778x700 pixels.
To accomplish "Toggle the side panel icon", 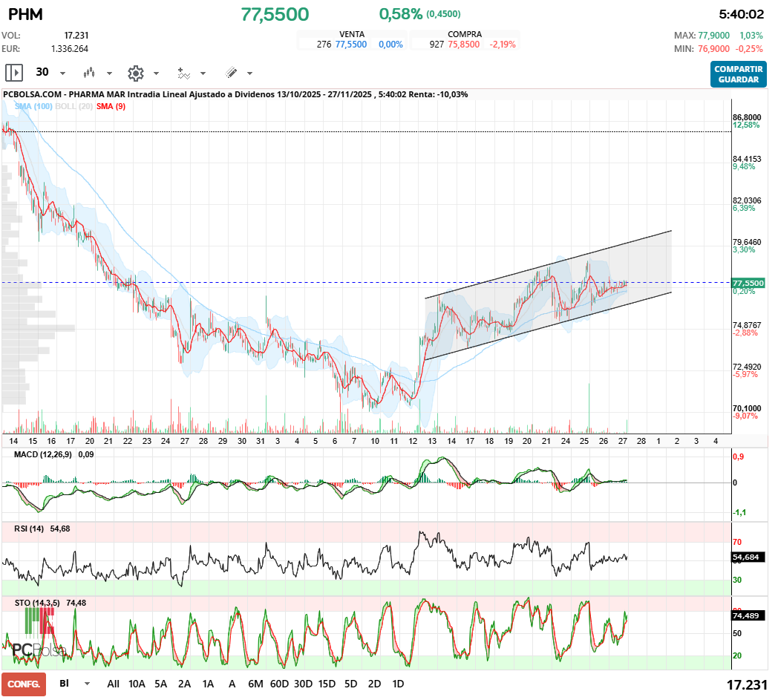I will pyautogui.click(x=14, y=73).
